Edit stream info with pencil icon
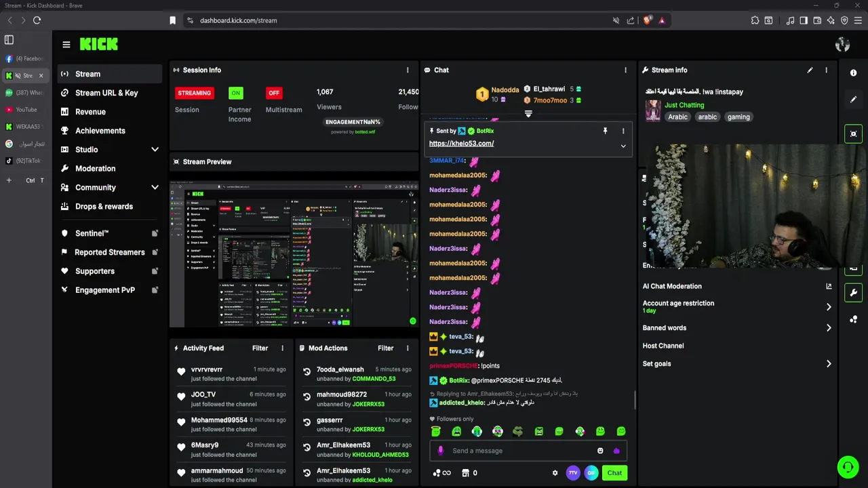This screenshot has height=488, width=868. [x=810, y=70]
